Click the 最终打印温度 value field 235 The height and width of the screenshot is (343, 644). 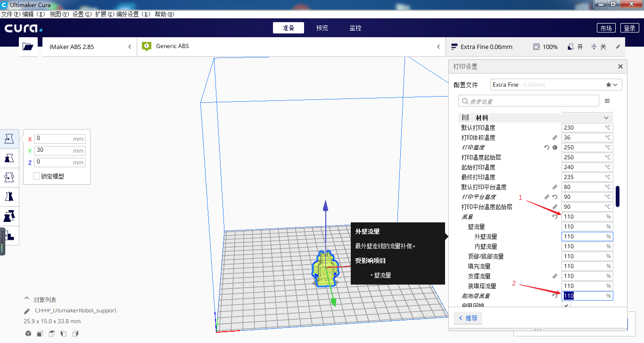[587, 177]
